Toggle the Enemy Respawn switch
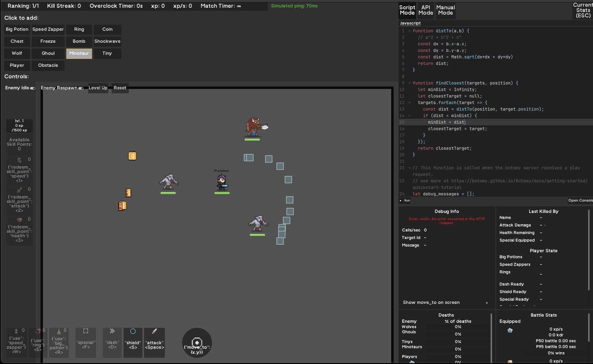The width and height of the screenshot is (593, 364). (81, 88)
